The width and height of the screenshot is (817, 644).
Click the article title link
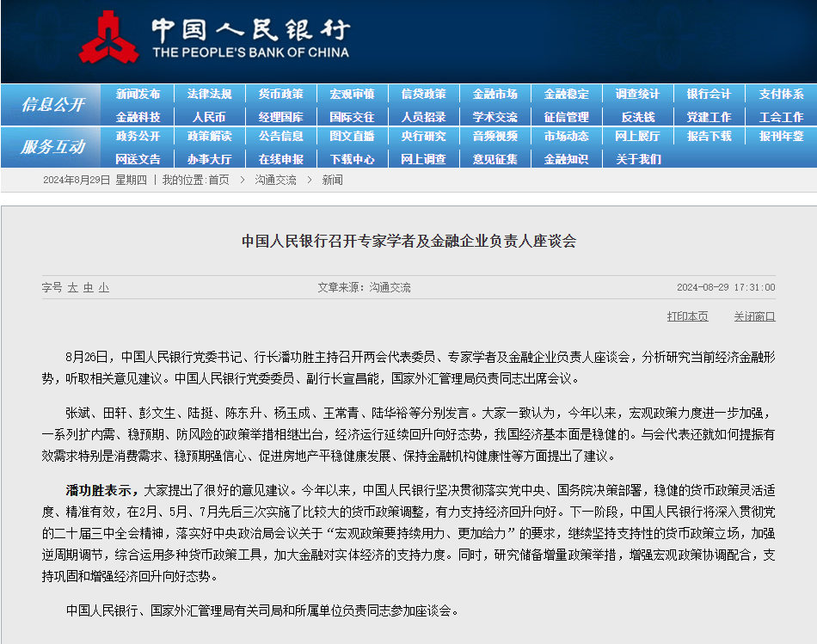pyautogui.click(x=408, y=242)
